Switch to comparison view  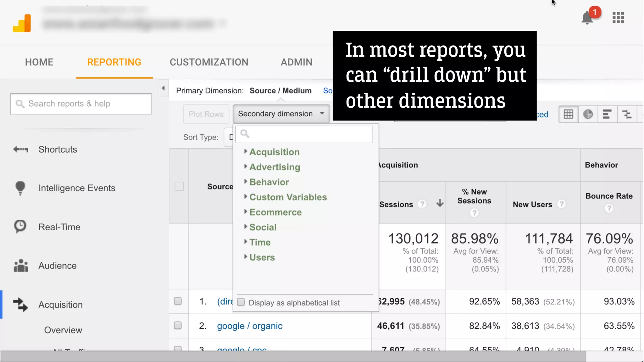click(627, 114)
